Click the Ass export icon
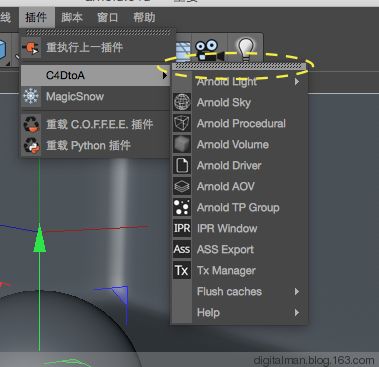 [182, 249]
